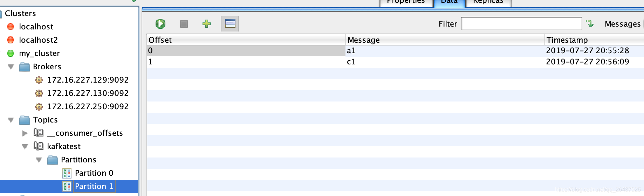
Task: Click the green play retrieve-messages icon
Action: point(160,24)
